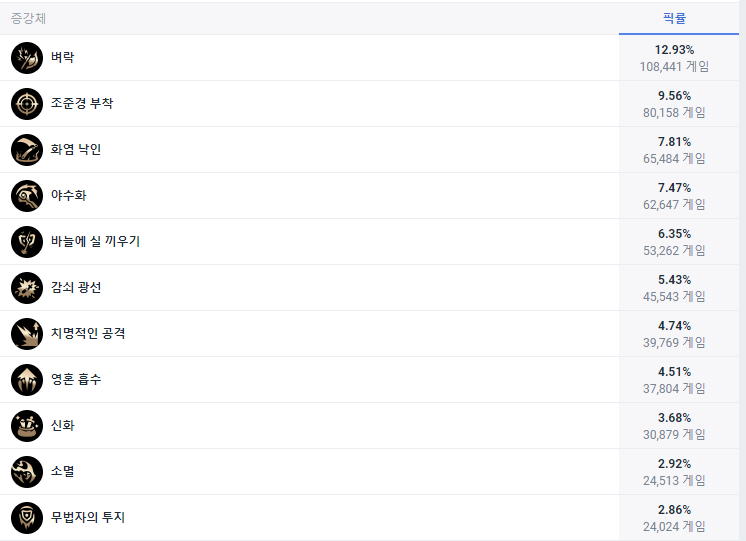Select the 벼락 augment name
Viewport: 746px width, 541px height.
[x=62, y=57]
